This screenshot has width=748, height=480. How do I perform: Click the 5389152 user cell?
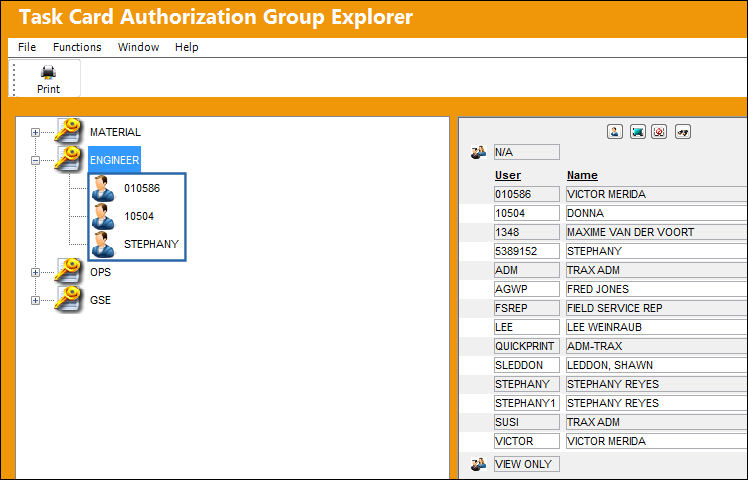coord(527,251)
